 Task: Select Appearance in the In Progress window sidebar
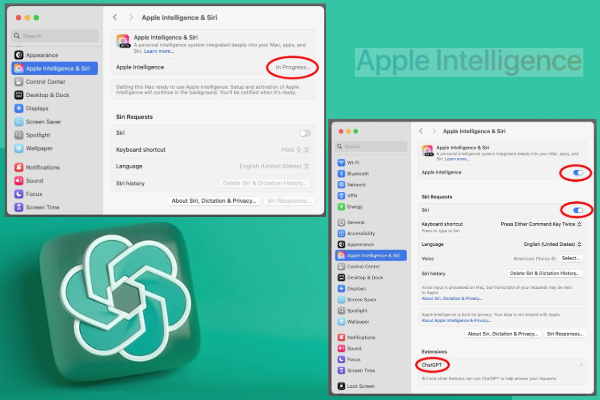pos(36,55)
